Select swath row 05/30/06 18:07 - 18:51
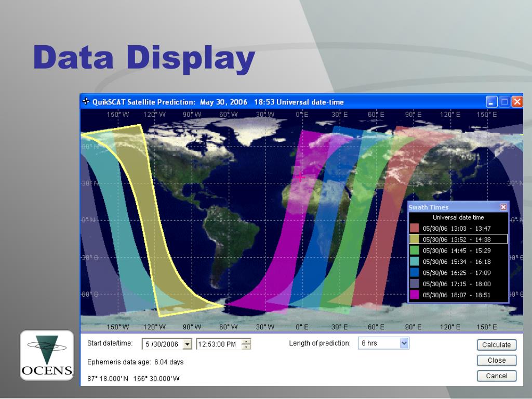Image resolution: width=532 pixels, height=399 pixels. coord(458,295)
